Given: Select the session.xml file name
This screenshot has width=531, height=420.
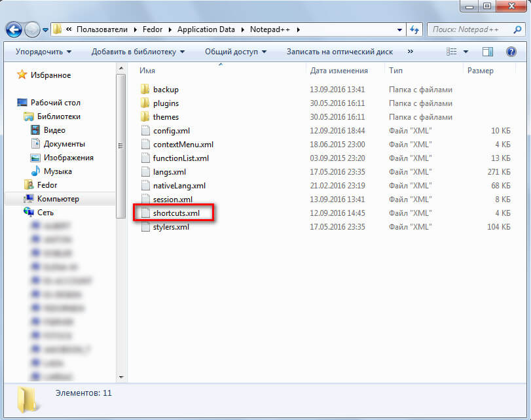Looking at the screenshot, I should pyautogui.click(x=173, y=200).
